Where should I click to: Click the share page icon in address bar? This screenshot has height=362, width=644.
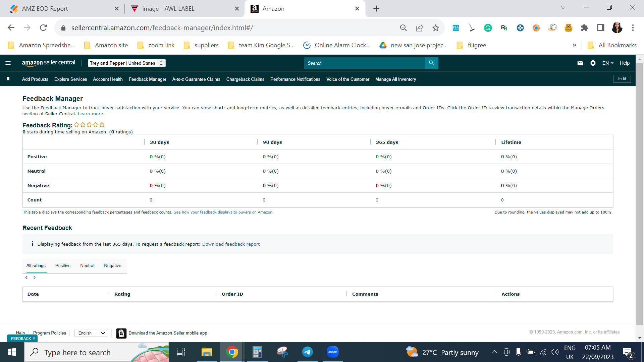[x=420, y=28]
